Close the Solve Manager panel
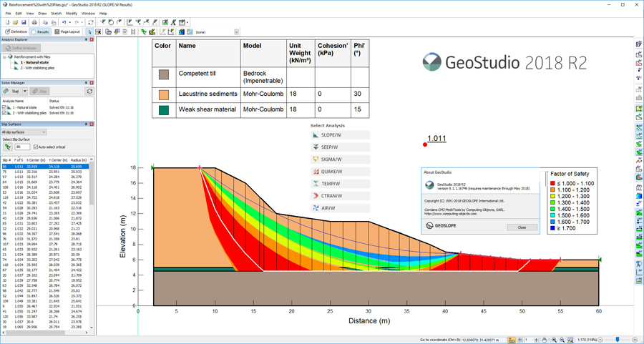This screenshot has height=344, width=644. point(92,82)
